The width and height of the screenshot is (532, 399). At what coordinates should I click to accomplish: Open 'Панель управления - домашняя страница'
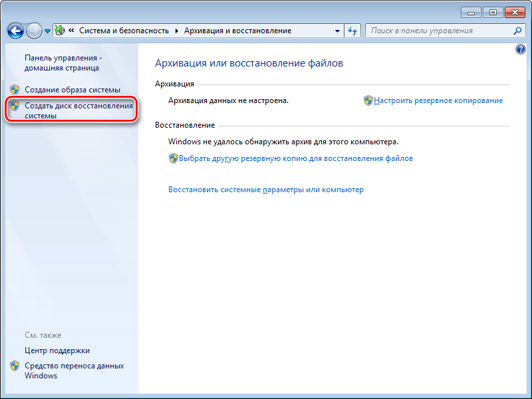pyautogui.click(x=63, y=63)
